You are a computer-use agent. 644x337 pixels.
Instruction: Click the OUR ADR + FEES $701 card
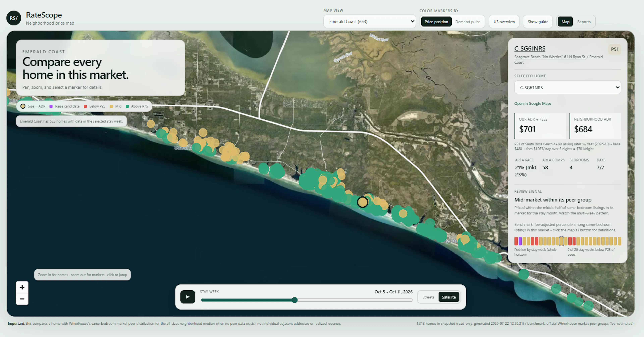(540, 126)
